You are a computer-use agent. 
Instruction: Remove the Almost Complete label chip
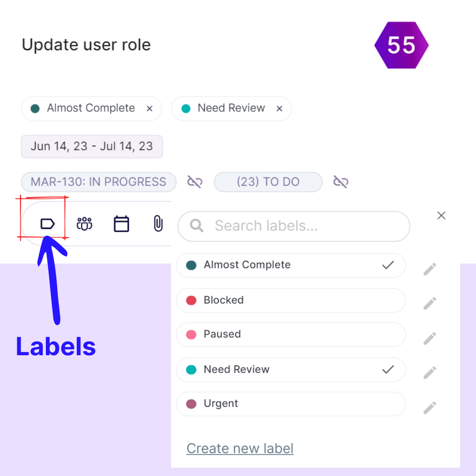[149, 108]
